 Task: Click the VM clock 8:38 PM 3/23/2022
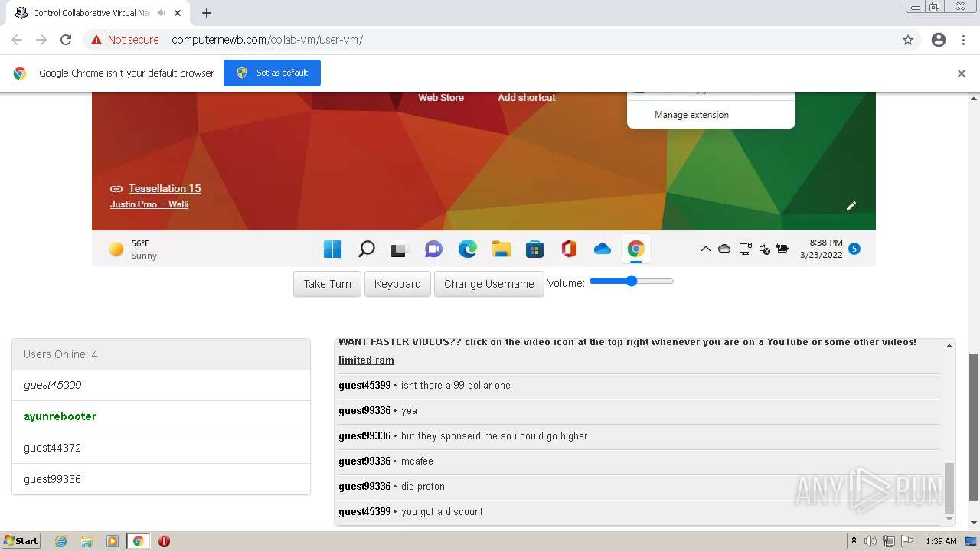(x=821, y=249)
